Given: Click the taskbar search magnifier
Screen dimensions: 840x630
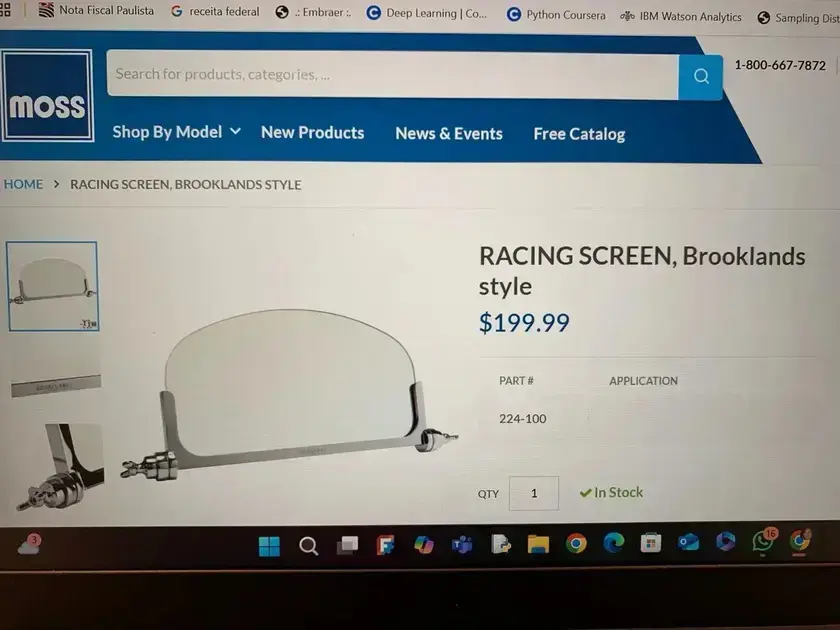Looking at the screenshot, I should (x=308, y=546).
